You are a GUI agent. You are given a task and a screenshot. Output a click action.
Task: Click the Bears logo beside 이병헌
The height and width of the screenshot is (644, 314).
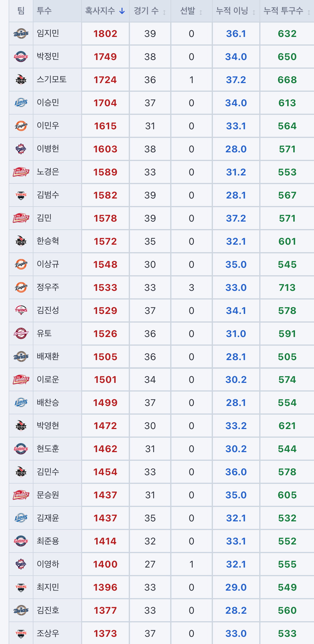(21, 149)
